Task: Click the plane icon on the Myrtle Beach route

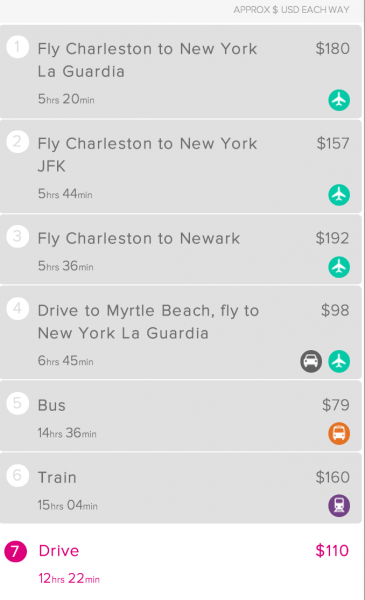Action: point(339,361)
